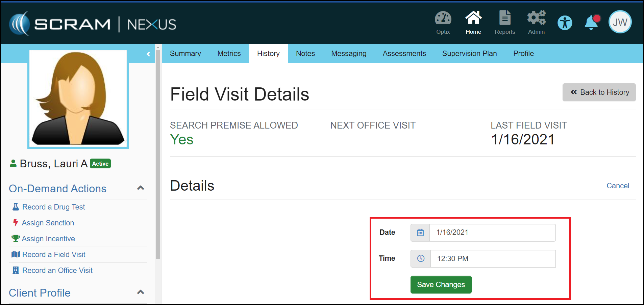Click Back to History button
Viewport: 644px width, 305px height.
click(599, 92)
